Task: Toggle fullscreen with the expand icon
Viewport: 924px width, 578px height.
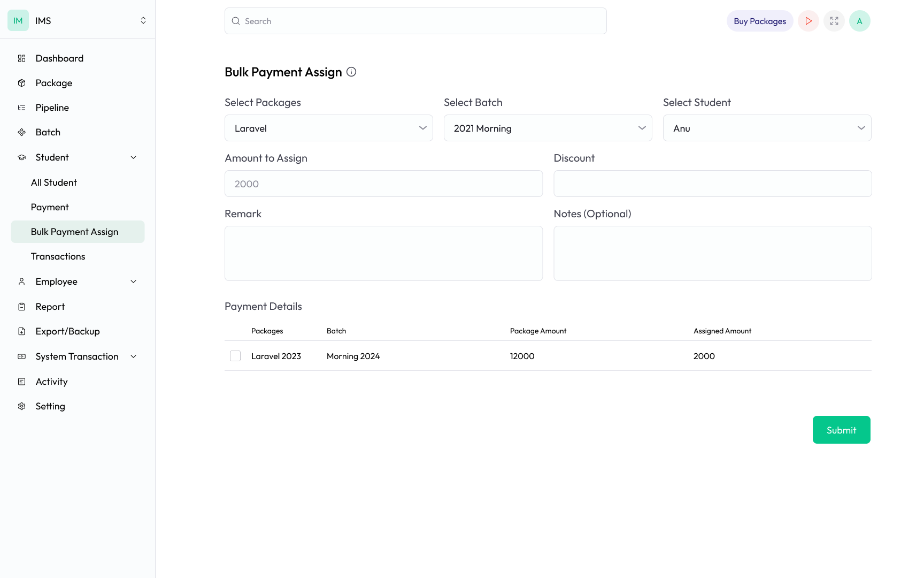Action: [834, 21]
